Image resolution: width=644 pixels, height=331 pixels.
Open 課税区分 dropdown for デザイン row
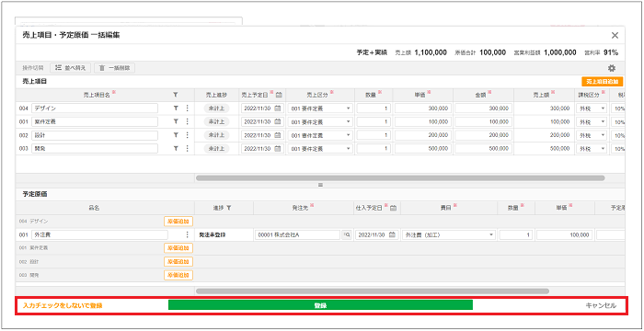click(592, 108)
